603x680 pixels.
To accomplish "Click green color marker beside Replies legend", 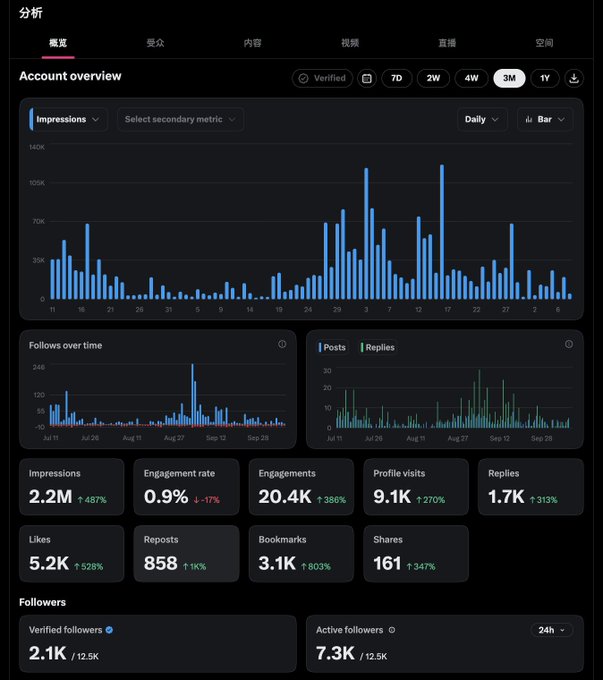I will click(x=362, y=347).
